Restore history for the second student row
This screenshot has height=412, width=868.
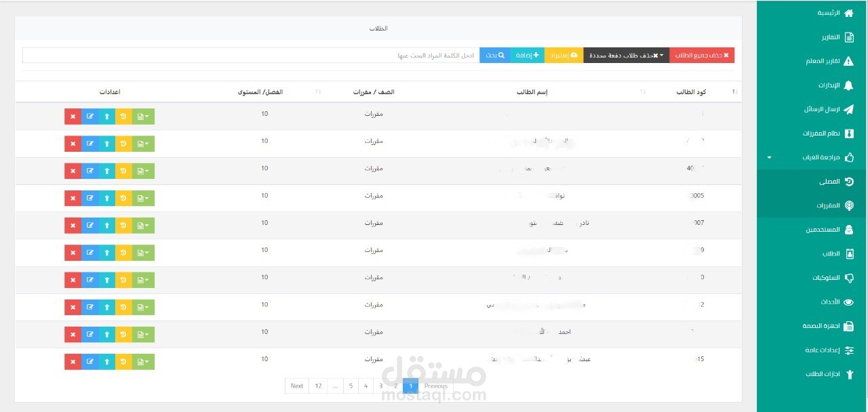(125, 143)
